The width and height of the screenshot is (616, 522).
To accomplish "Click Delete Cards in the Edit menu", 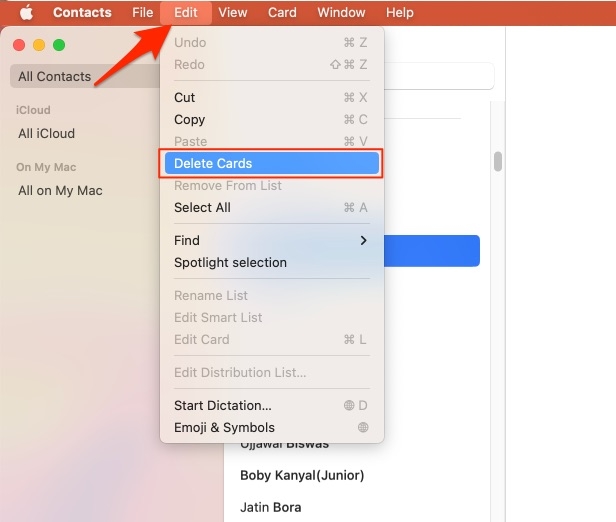I will pyautogui.click(x=271, y=163).
